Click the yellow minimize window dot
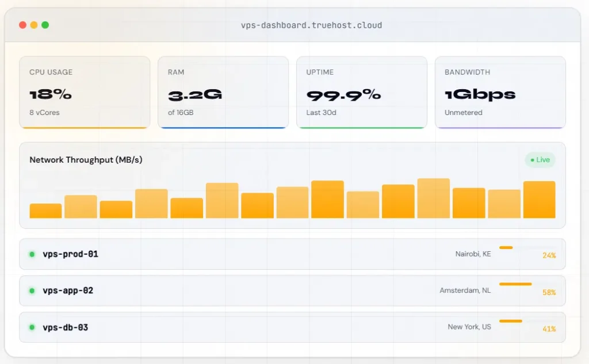This screenshot has height=364, width=589. [x=34, y=25]
